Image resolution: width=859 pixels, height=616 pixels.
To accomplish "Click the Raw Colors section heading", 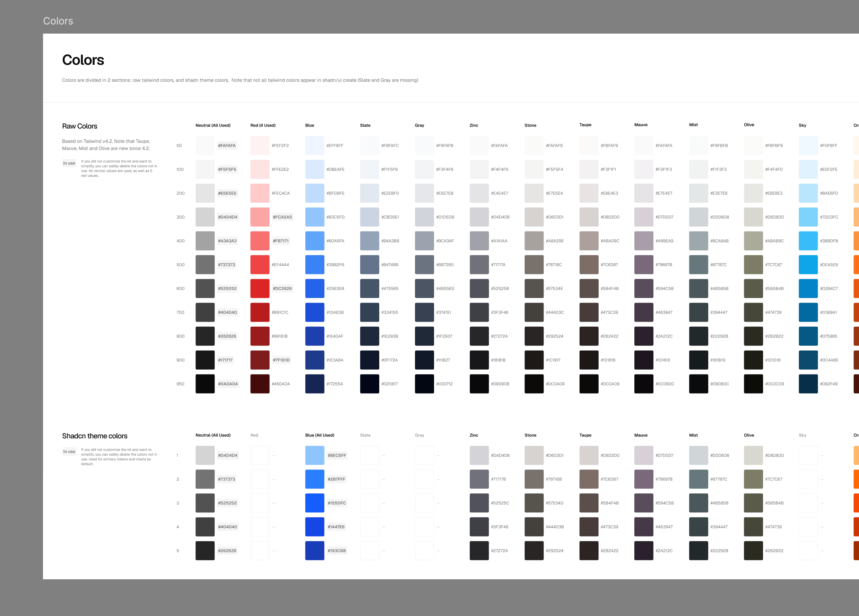I will 80,126.
